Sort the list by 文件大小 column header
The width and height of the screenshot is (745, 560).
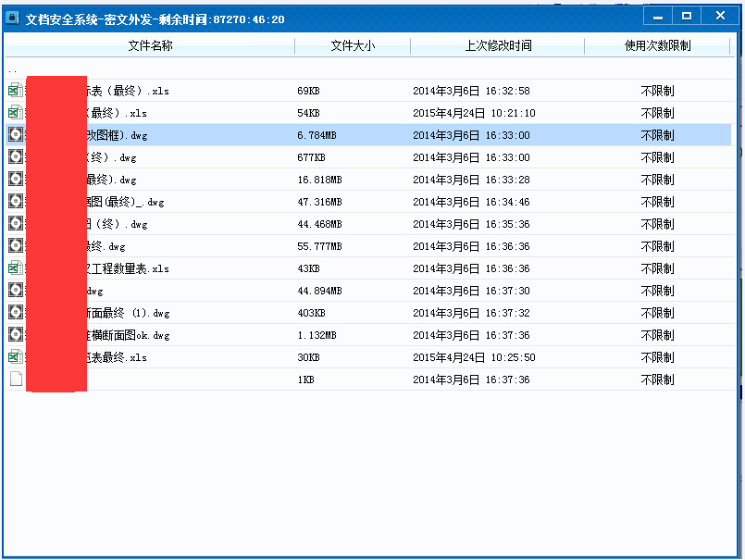tap(353, 45)
